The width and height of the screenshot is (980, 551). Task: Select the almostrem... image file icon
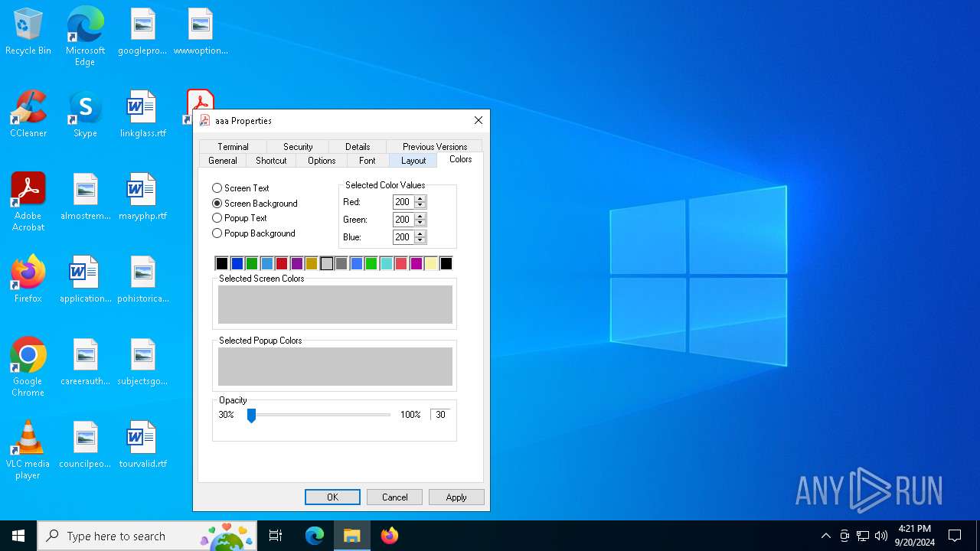point(85,197)
